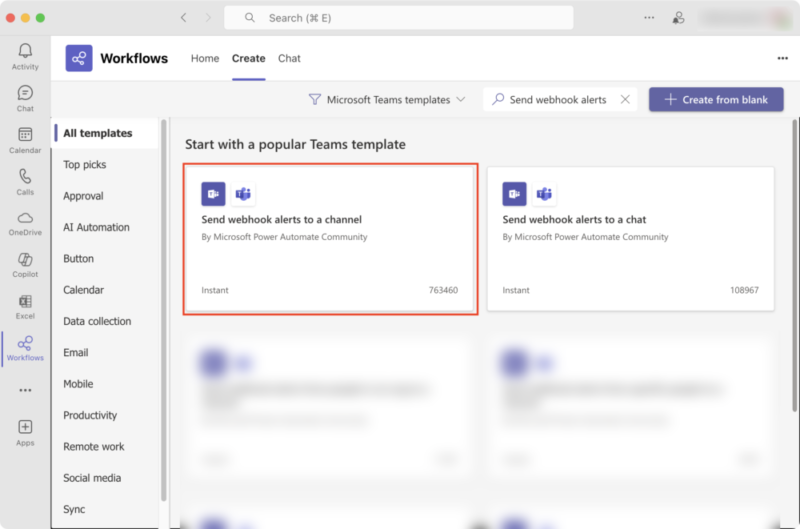Click the category list scrollbar
This screenshot has width=800, height=529.
click(164, 310)
